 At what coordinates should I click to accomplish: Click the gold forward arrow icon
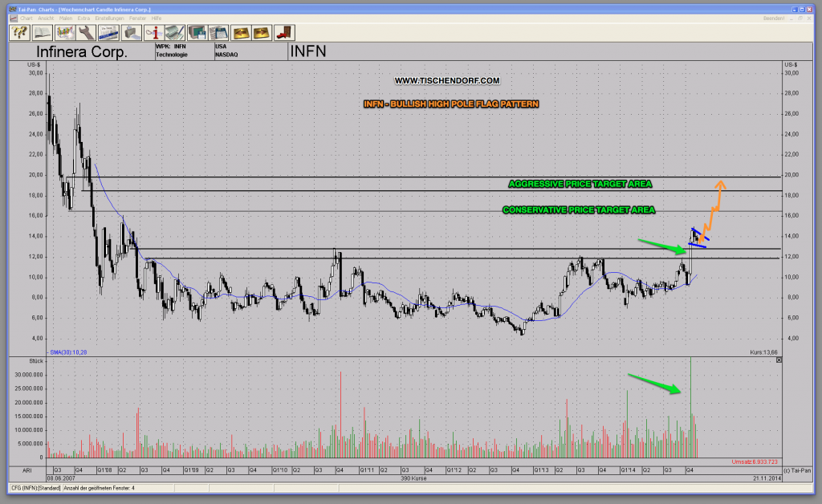coord(262,32)
